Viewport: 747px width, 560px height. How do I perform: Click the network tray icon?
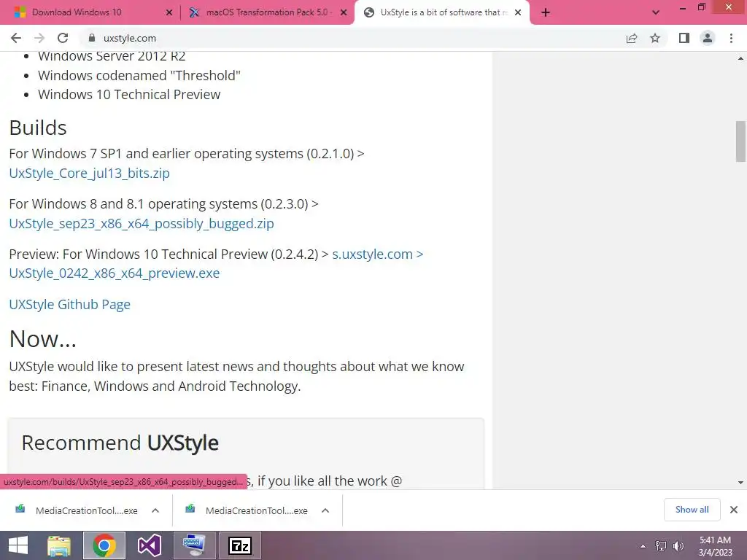(x=660, y=545)
